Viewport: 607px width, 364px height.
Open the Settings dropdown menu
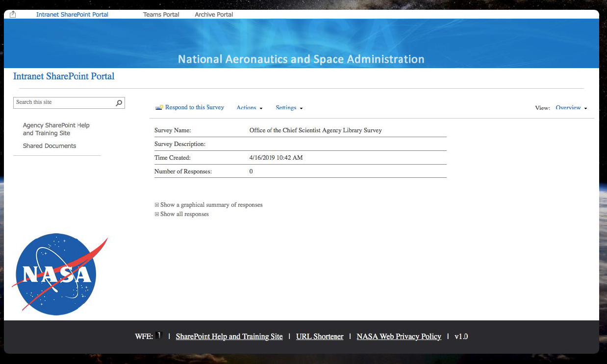point(289,108)
